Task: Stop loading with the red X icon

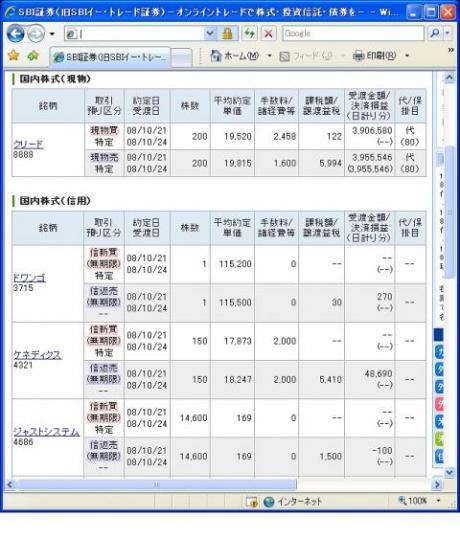Action: tap(269, 34)
